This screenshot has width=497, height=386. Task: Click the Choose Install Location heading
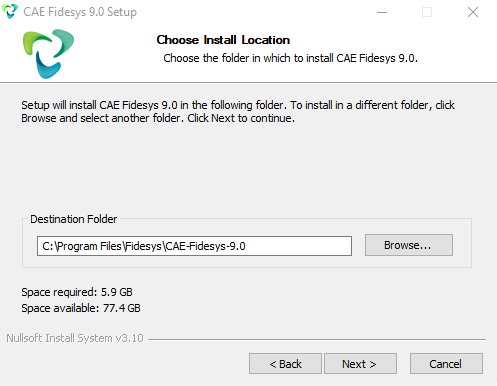click(x=223, y=40)
